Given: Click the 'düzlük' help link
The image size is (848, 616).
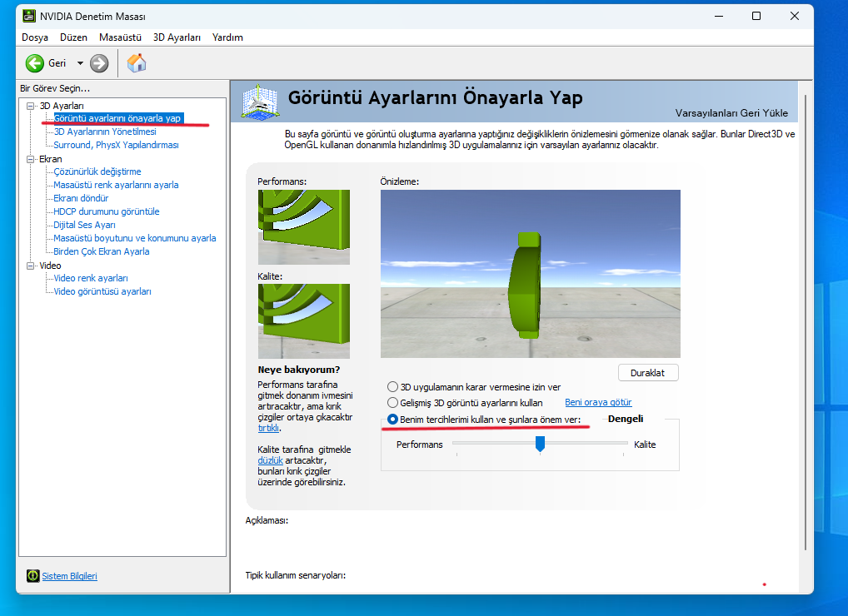Looking at the screenshot, I should pos(271,460).
